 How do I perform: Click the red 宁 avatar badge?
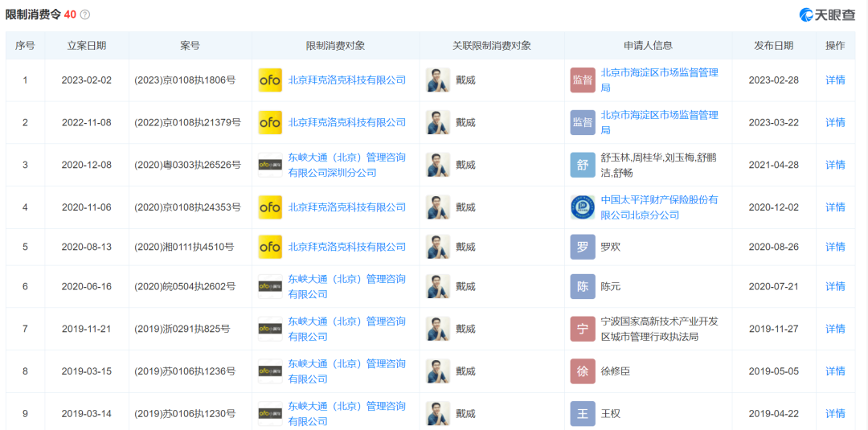pyautogui.click(x=583, y=329)
